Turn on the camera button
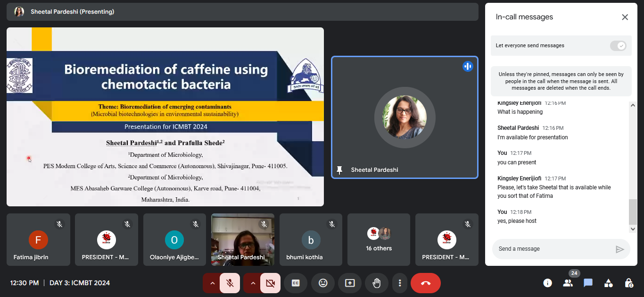This screenshot has width=644, height=297. click(270, 283)
